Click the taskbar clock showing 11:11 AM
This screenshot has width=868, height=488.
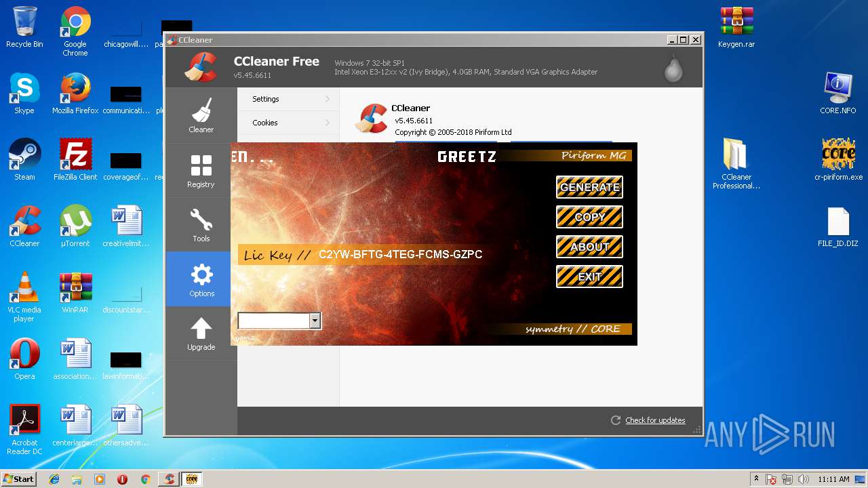(x=833, y=479)
